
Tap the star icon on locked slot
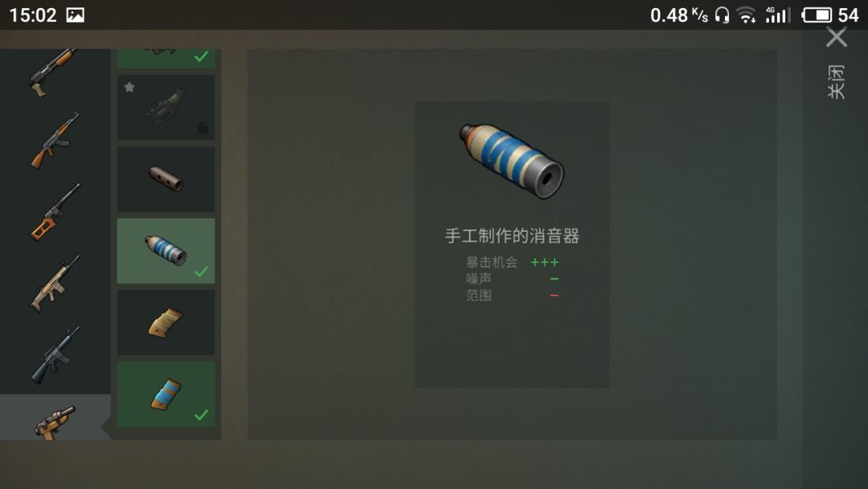click(x=129, y=87)
